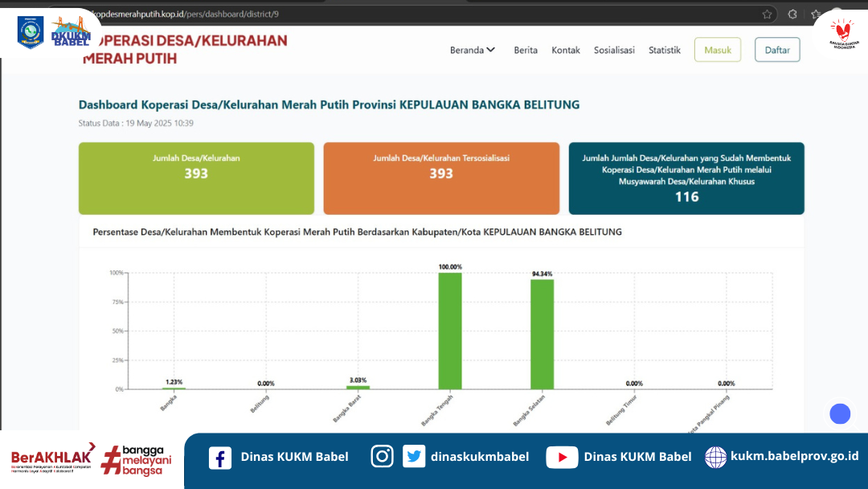Click the globe website icon

(715, 457)
